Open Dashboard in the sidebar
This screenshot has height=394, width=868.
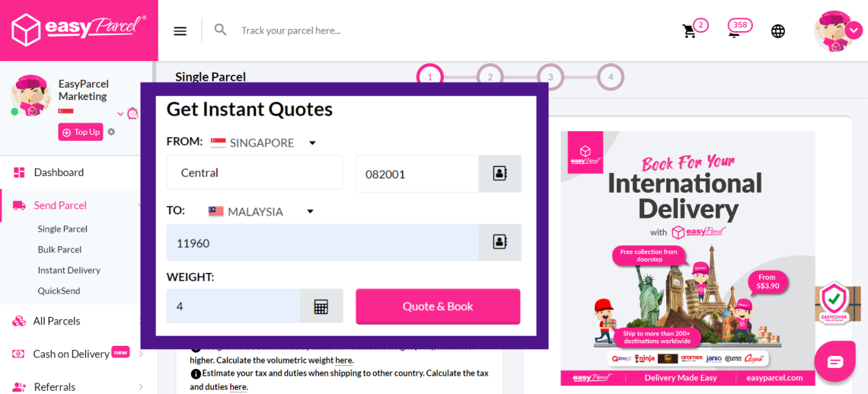coord(59,172)
